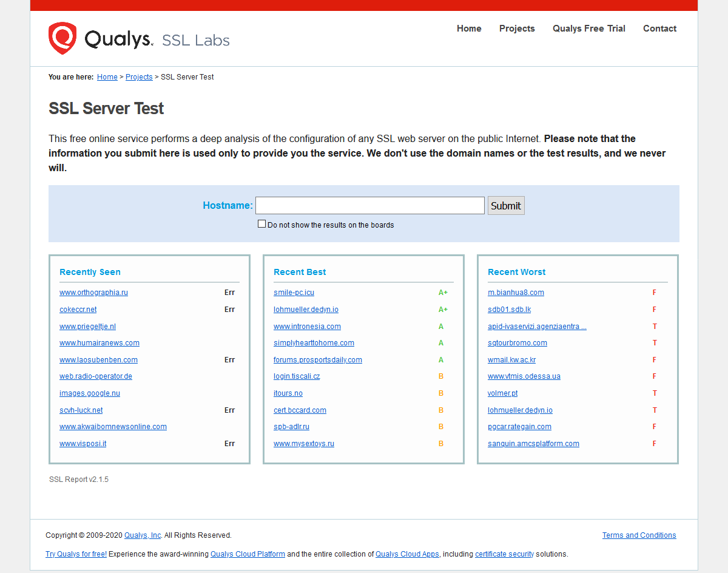Click the 'Recently Seen' heading
Viewport: 728px width, 573px height.
[x=90, y=272]
